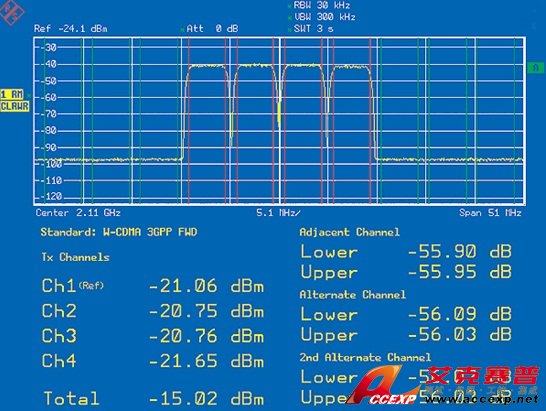The height and width of the screenshot is (411, 546).
Task: Select Adjacent Channel Lower -55.90 dB
Action: click(x=406, y=251)
